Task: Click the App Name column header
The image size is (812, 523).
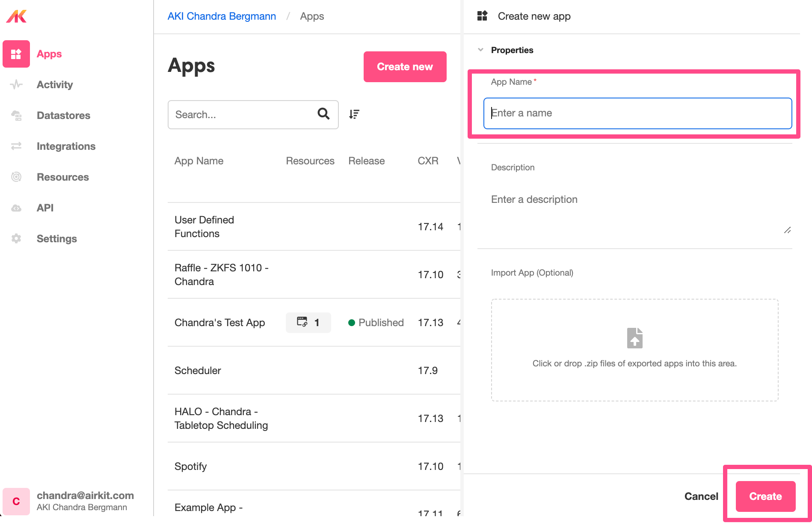Action: point(199,161)
